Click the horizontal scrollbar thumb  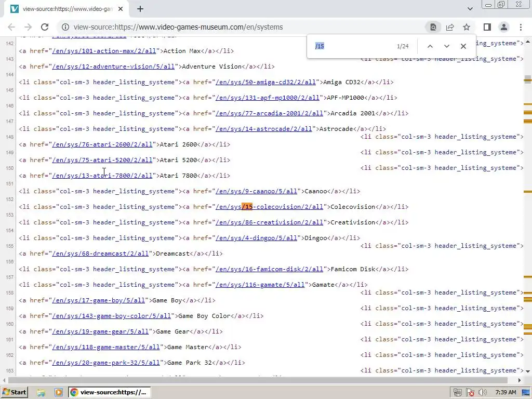(x=258, y=380)
